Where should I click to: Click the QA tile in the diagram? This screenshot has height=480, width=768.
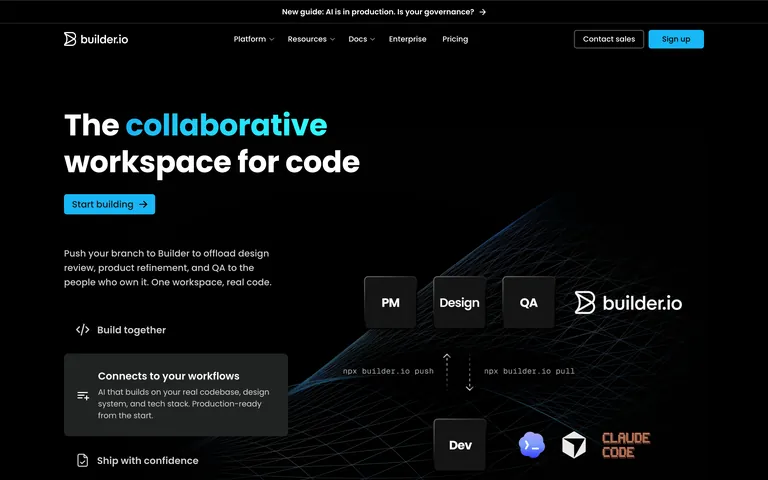tap(528, 303)
